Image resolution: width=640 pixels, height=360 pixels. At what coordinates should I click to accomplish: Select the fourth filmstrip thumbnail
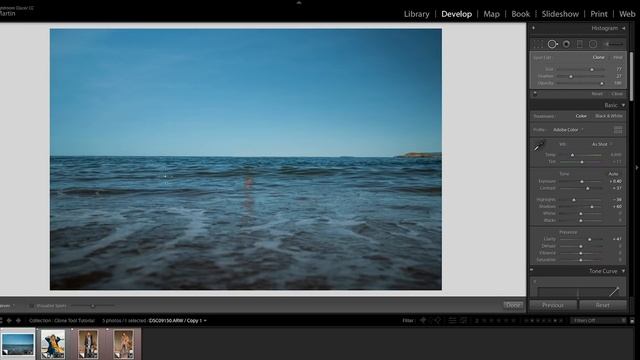pos(124,344)
